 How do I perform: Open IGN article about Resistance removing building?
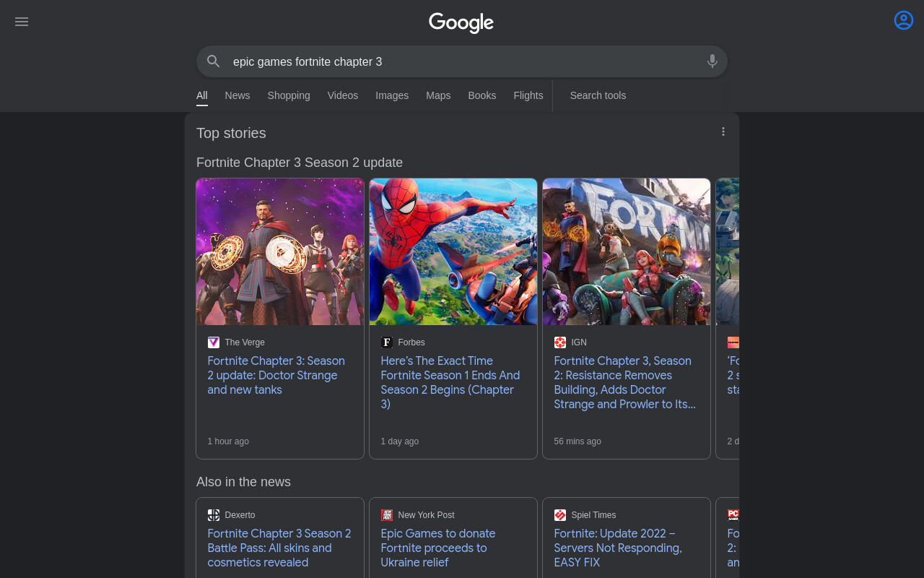[625, 383]
